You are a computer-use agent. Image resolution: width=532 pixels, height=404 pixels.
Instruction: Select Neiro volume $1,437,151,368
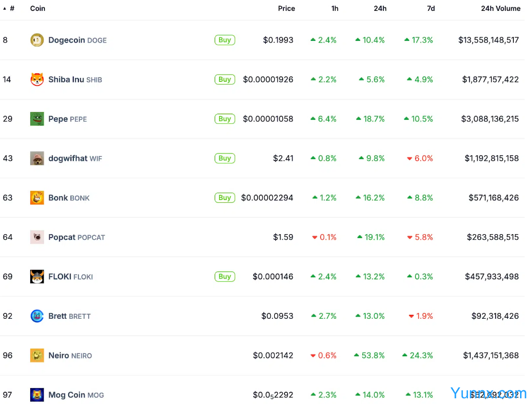click(x=491, y=355)
